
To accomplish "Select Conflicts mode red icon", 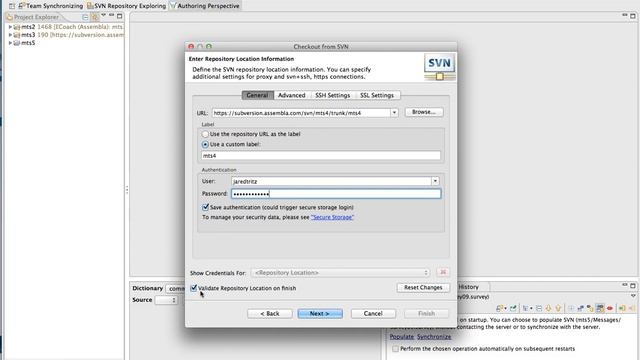I will click(610, 308).
